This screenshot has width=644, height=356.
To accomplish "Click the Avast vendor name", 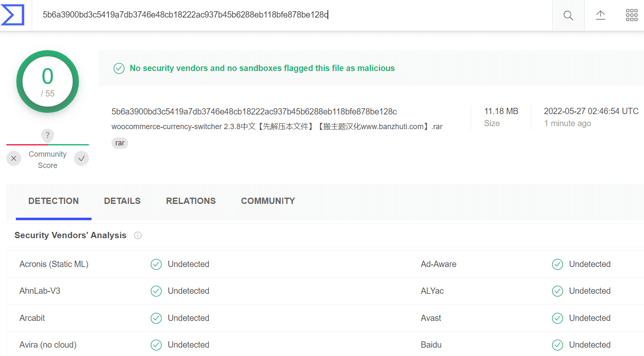I will 431,318.
